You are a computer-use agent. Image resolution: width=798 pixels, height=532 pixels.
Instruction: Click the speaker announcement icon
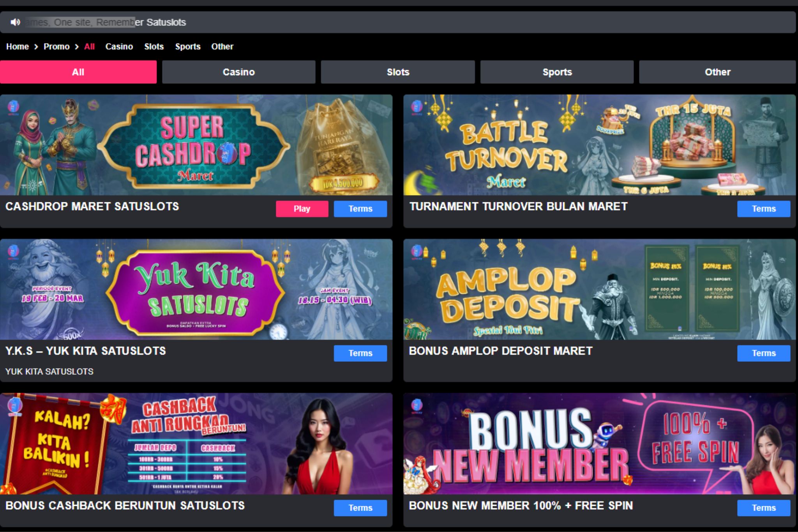pos(15,22)
